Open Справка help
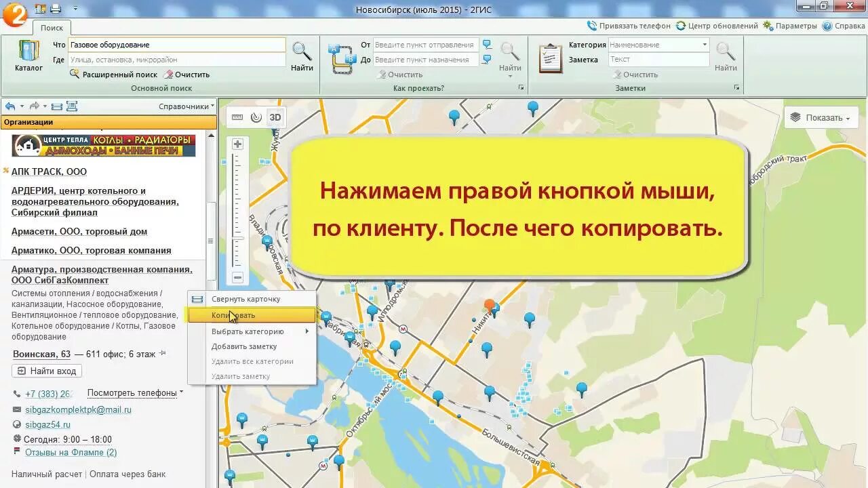Screen dimensions: 868x488 point(844,26)
